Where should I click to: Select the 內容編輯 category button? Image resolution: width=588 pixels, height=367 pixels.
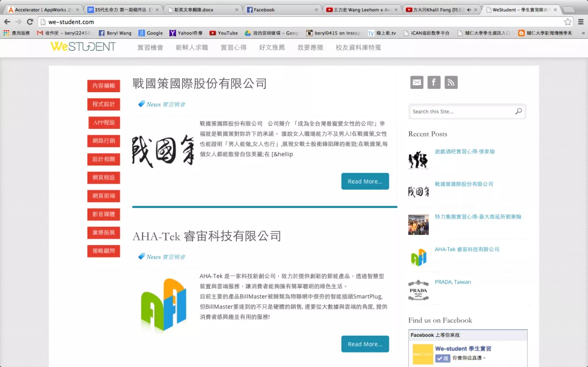[104, 86]
